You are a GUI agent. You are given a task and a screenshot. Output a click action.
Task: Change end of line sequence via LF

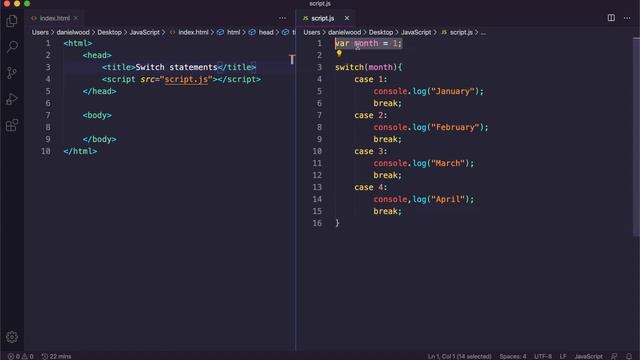click(x=563, y=356)
